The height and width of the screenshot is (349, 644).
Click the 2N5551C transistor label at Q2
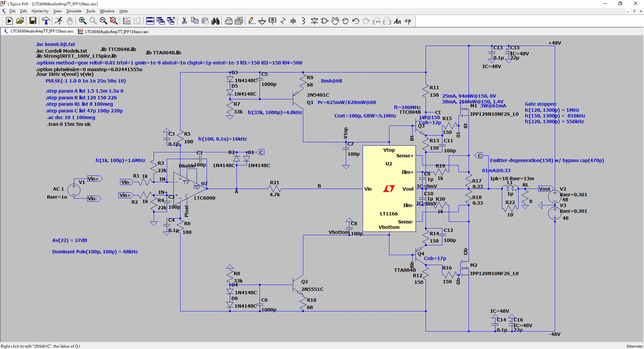pos(312,289)
